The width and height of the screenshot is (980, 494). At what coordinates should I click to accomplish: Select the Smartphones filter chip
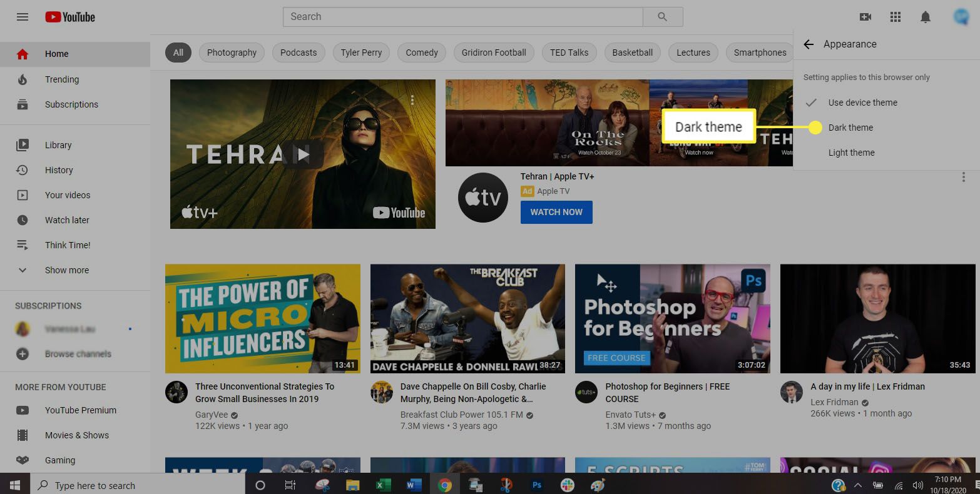click(759, 53)
